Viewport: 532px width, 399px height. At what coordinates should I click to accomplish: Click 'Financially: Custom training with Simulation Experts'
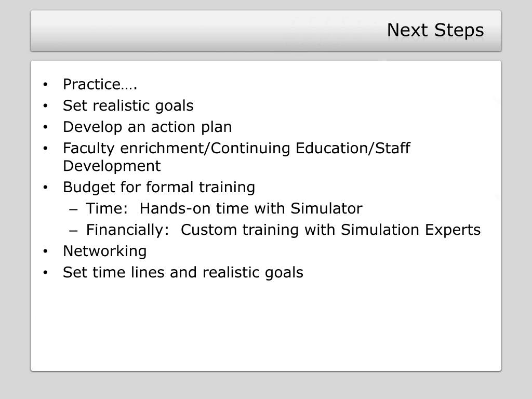click(283, 230)
